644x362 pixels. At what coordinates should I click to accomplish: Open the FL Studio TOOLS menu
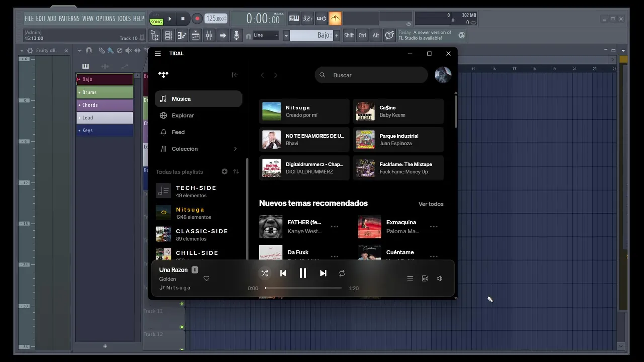click(124, 18)
